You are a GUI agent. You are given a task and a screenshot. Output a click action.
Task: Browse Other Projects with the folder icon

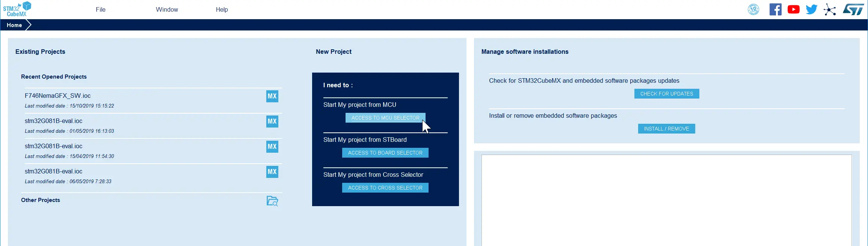click(272, 201)
